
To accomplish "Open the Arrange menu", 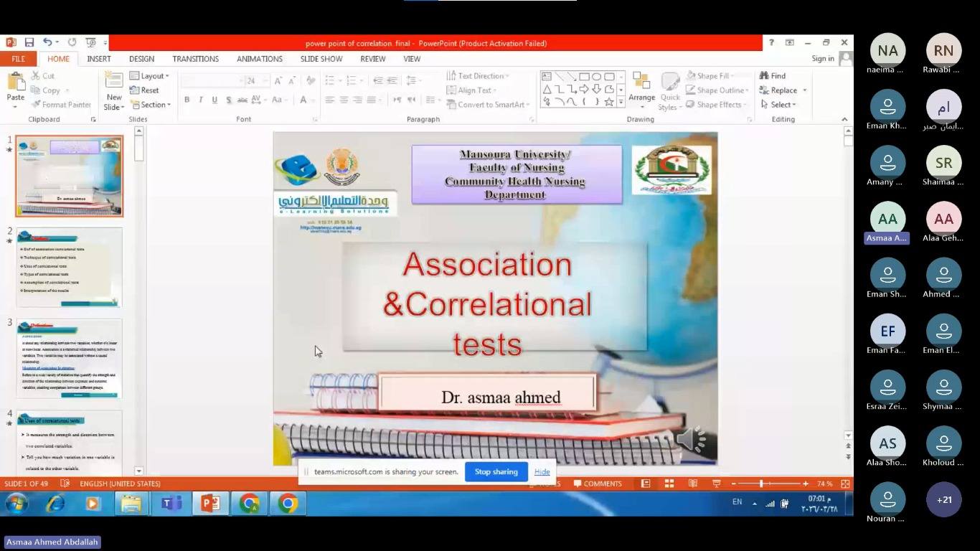I will (641, 90).
